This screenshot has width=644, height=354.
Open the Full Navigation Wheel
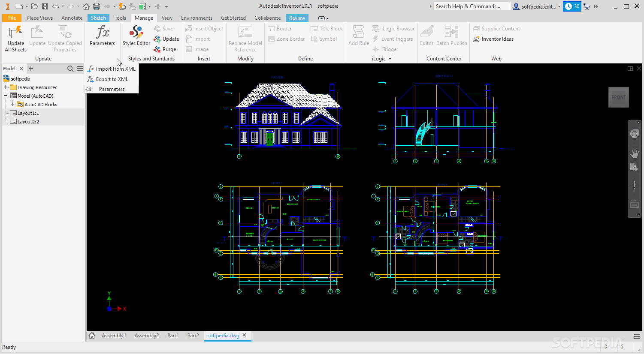tap(635, 134)
